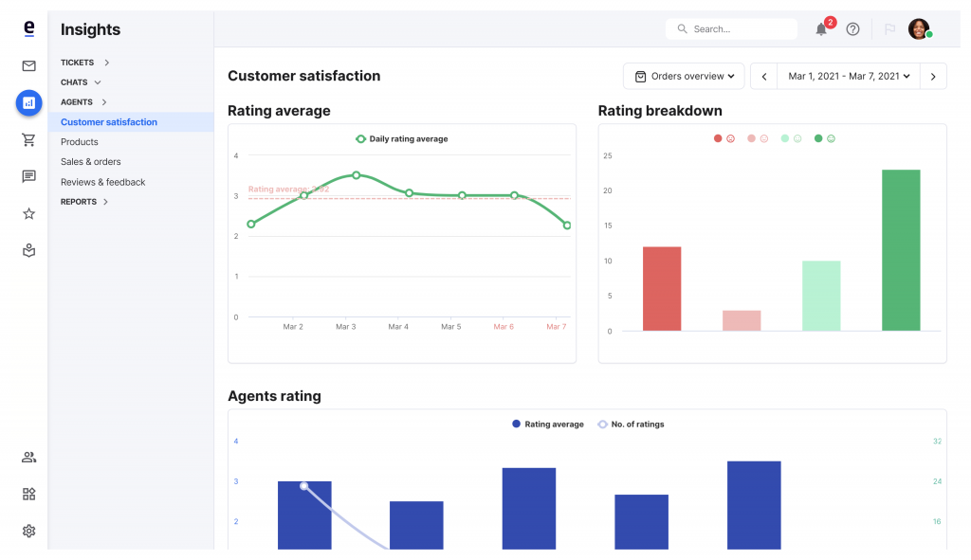This screenshot has height=560, width=971.
Task: Click the help question mark icon
Action: [x=852, y=29]
